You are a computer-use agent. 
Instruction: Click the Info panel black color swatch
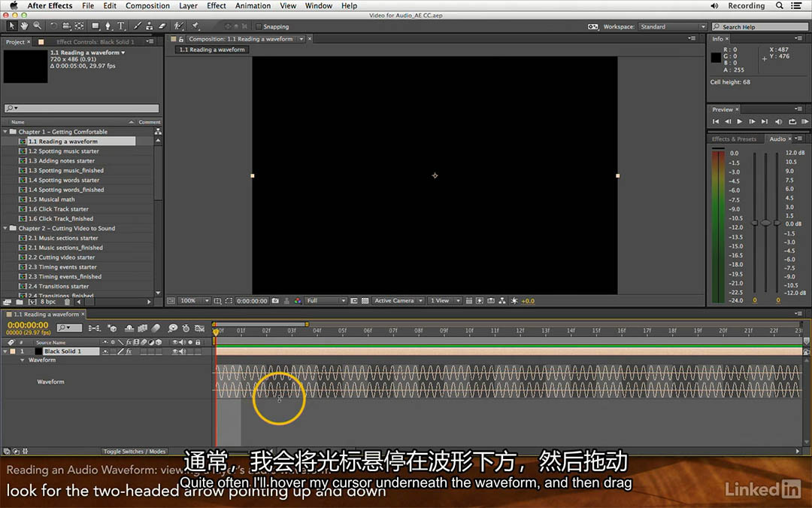pyautogui.click(x=716, y=57)
